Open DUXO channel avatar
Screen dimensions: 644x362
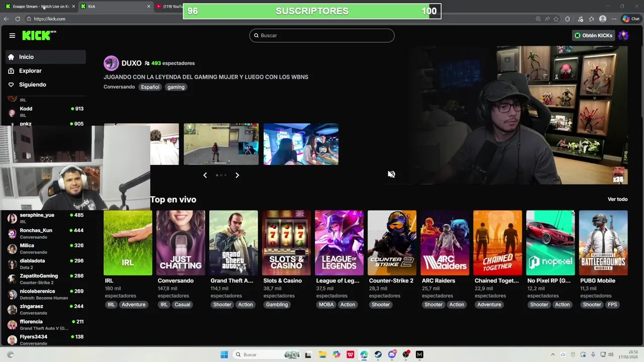coord(111,63)
